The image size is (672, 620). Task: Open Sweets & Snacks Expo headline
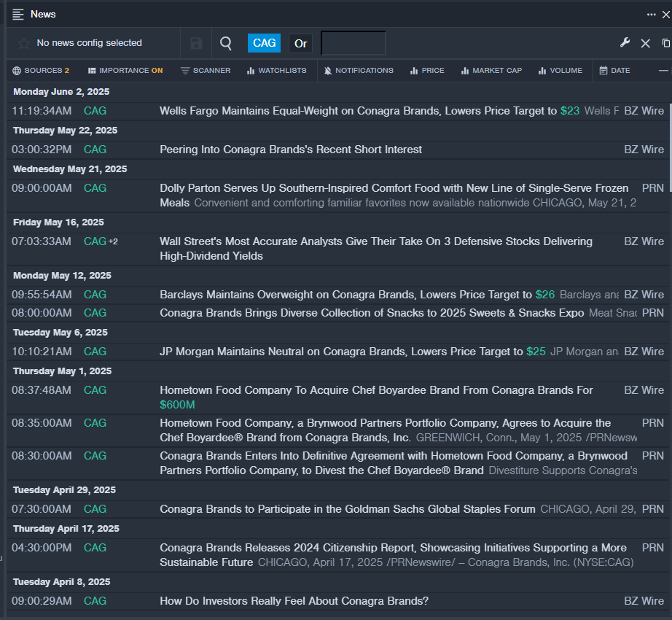(x=372, y=313)
